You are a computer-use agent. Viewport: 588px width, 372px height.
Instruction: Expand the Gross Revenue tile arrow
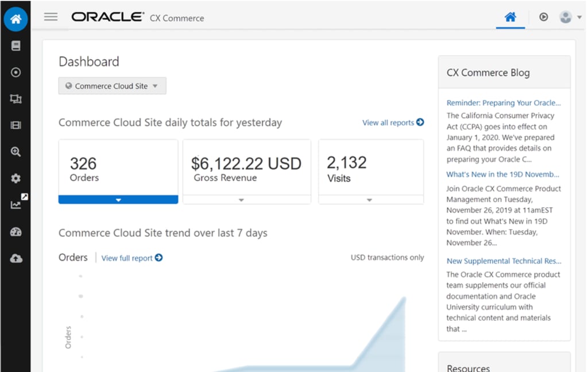(x=241, y=200)
